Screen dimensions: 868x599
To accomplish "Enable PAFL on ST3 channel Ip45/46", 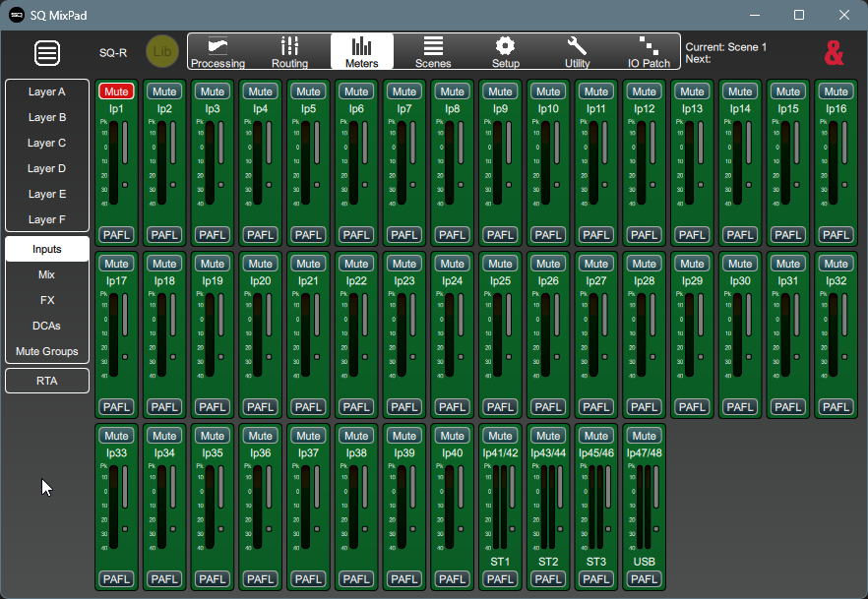I will pyautogui.click(x=596, y=579).
